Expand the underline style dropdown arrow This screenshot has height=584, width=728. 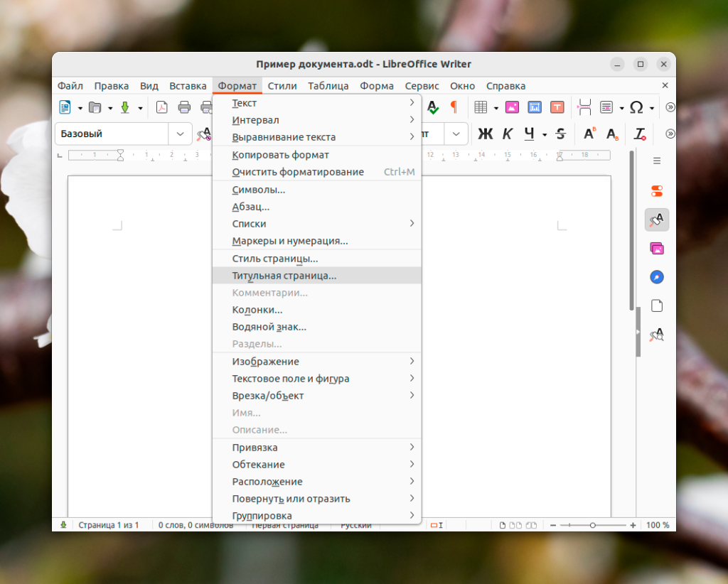pos(545,135)
